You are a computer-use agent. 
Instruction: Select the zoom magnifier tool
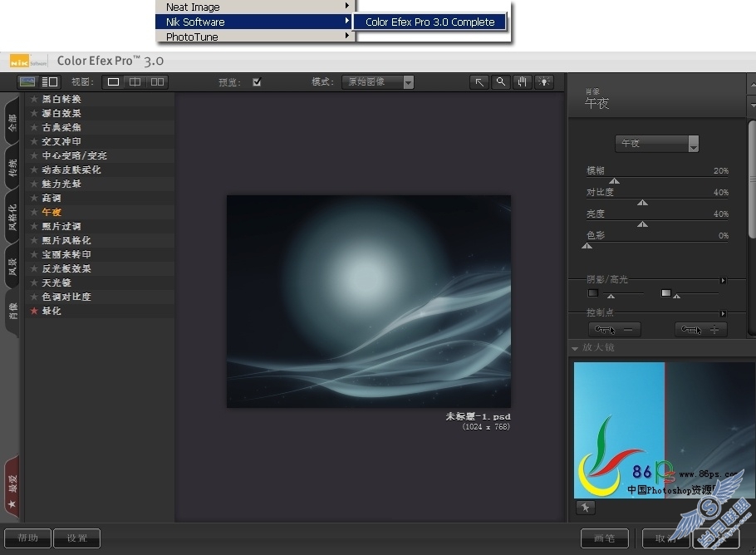[501, 82]
